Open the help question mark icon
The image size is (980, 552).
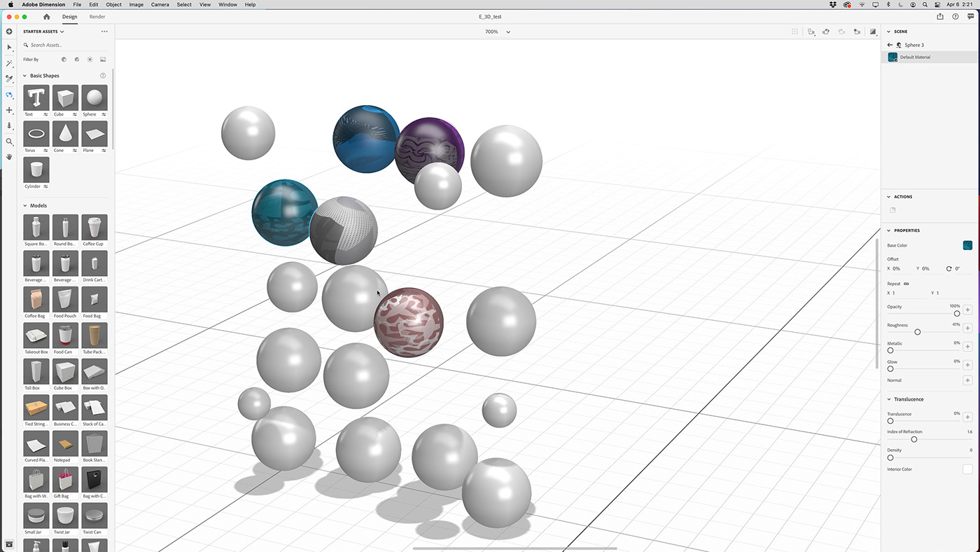tap(955, 17)
